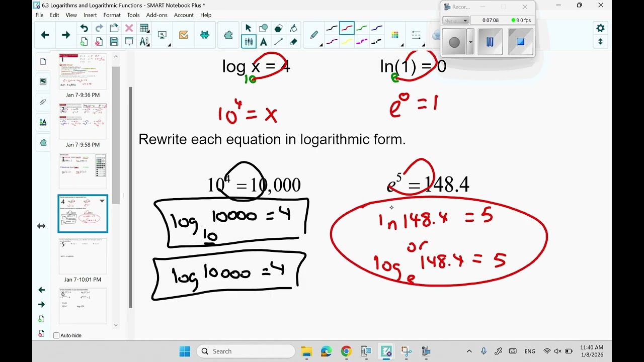Screen dimensions: 644x362
Task: Open the measurement tools compass icon
Action: tap(144, 42)
